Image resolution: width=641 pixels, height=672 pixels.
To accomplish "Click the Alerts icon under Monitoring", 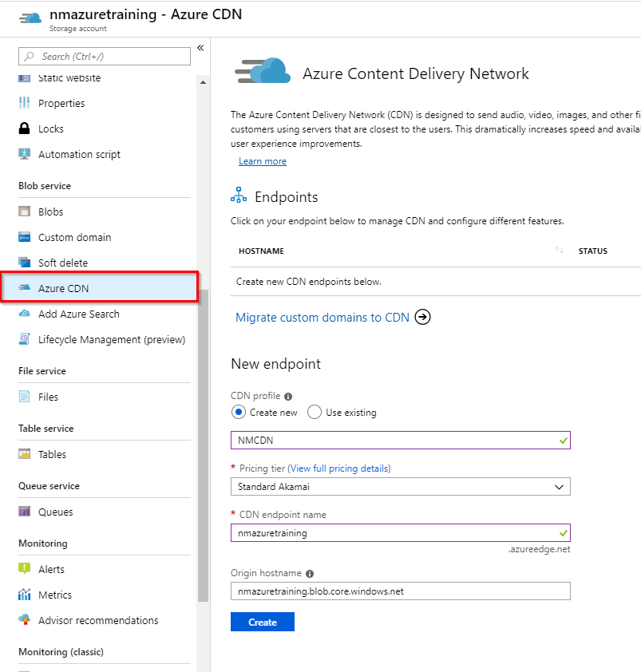I will coord(24,569).
